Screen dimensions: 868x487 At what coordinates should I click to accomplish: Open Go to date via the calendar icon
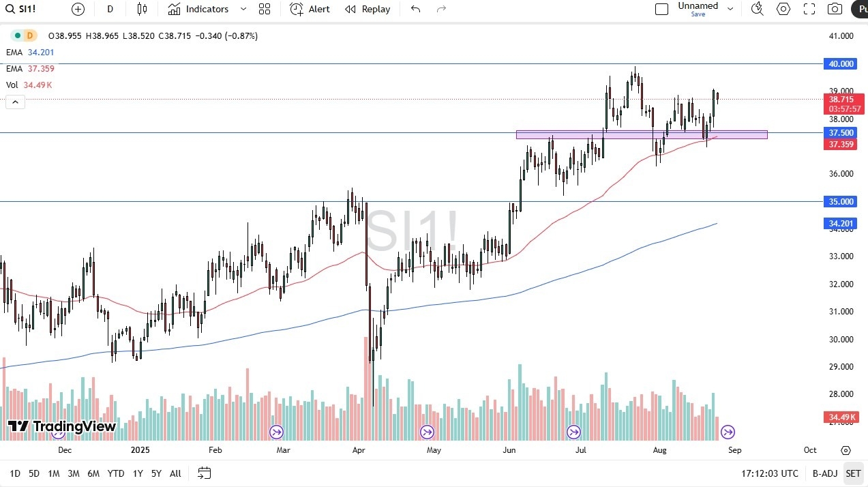204,473
